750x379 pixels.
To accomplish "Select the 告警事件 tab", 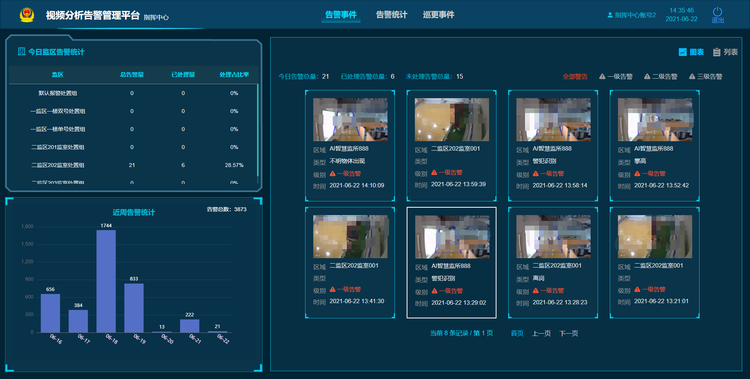I will point(341,15).
